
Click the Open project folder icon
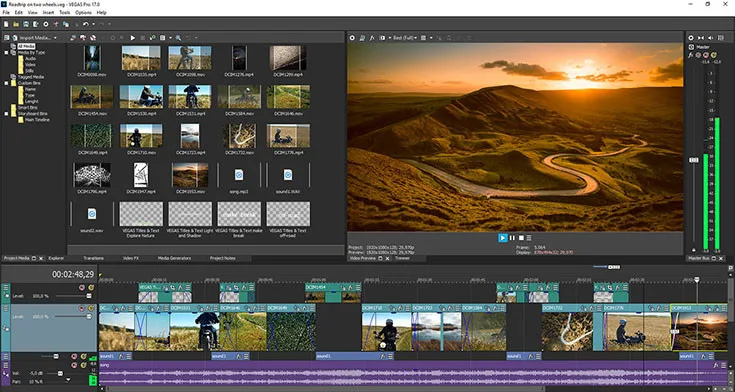pyautogui.click(x=15, y=24)
